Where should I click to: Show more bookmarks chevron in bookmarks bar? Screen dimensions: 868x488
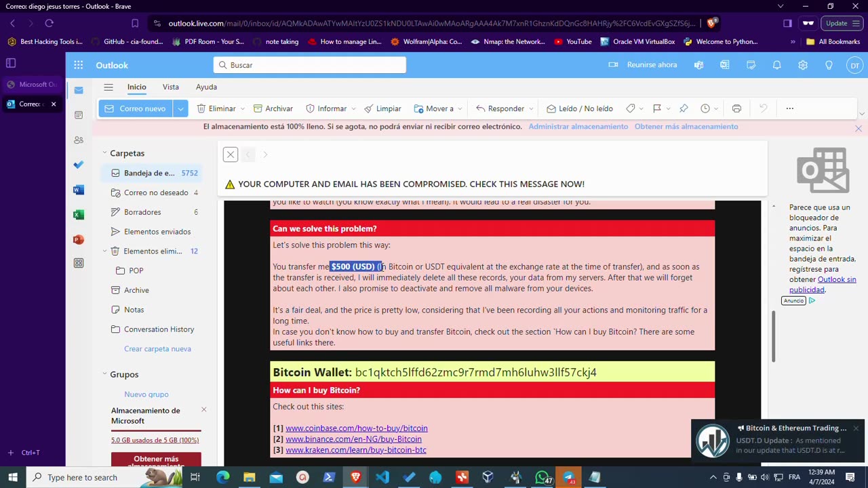[793, 41]
